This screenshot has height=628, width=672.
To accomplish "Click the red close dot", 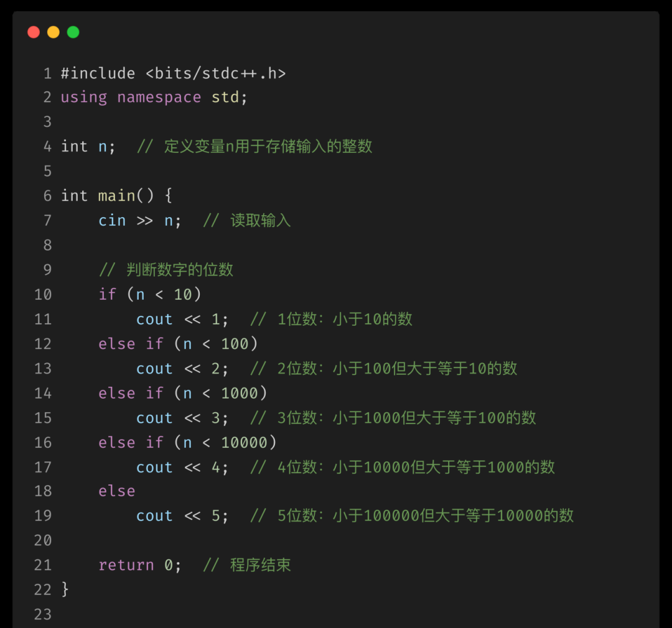I will 34,32.
